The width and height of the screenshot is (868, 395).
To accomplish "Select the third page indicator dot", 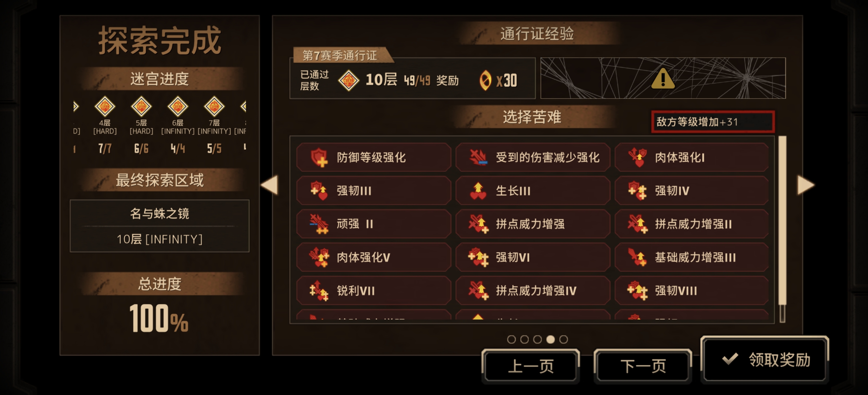I will 538,339.
